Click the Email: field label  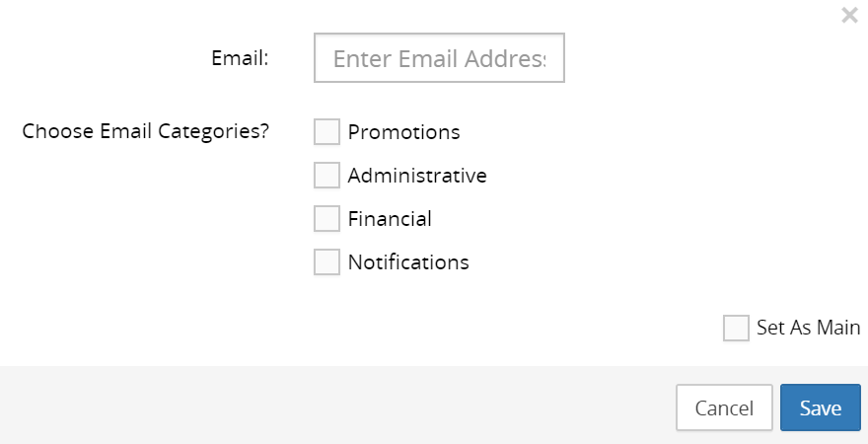click(240, 58)
